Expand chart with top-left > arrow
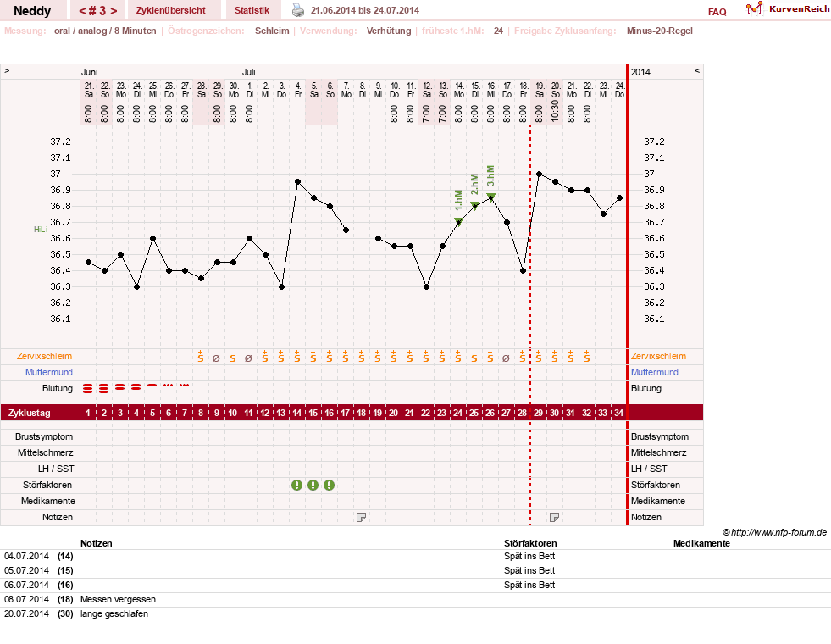This screenshot has width=831, height=644. (7, 70)
